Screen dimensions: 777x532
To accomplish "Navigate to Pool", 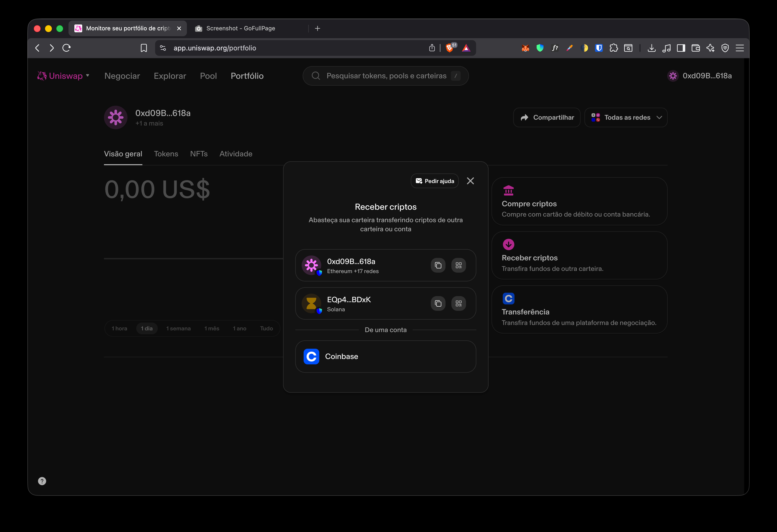I will pos(208,76).
